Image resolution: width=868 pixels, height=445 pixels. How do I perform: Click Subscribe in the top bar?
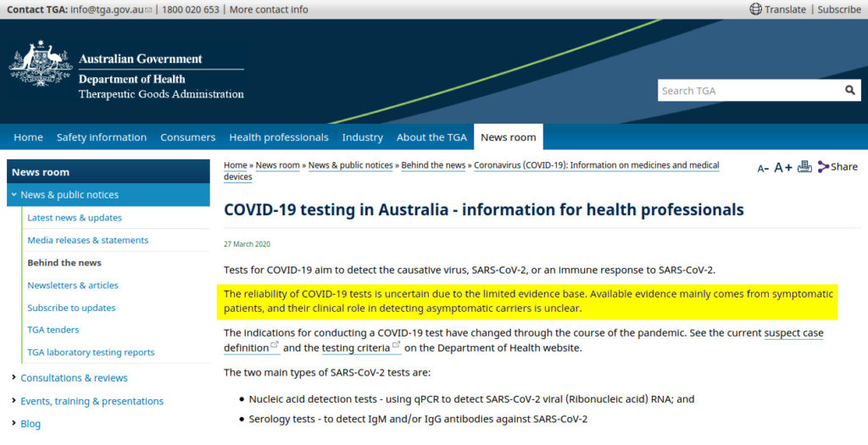(839, 9)
